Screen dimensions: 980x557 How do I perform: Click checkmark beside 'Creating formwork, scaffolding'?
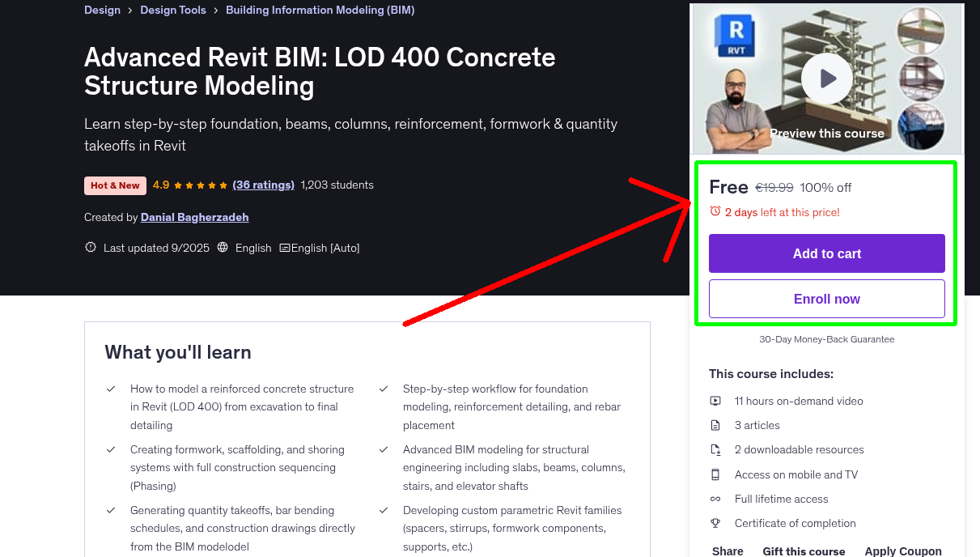point(111,449)
